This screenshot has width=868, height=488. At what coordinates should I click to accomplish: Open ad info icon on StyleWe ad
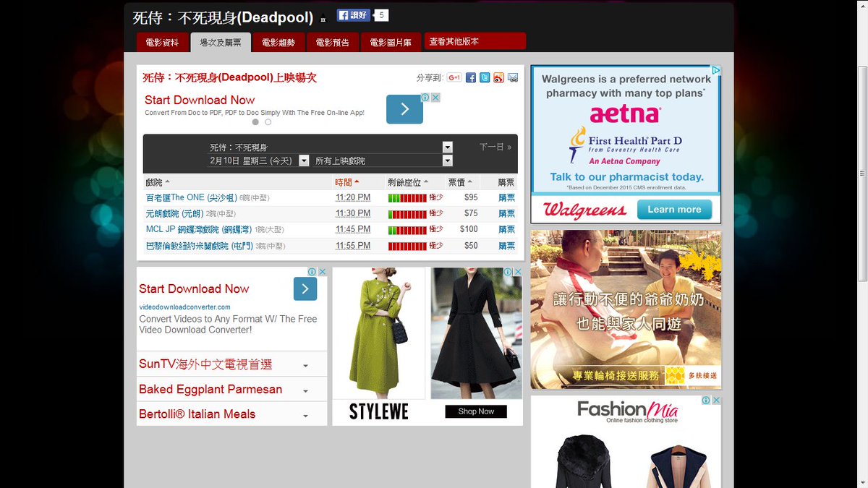508,272
